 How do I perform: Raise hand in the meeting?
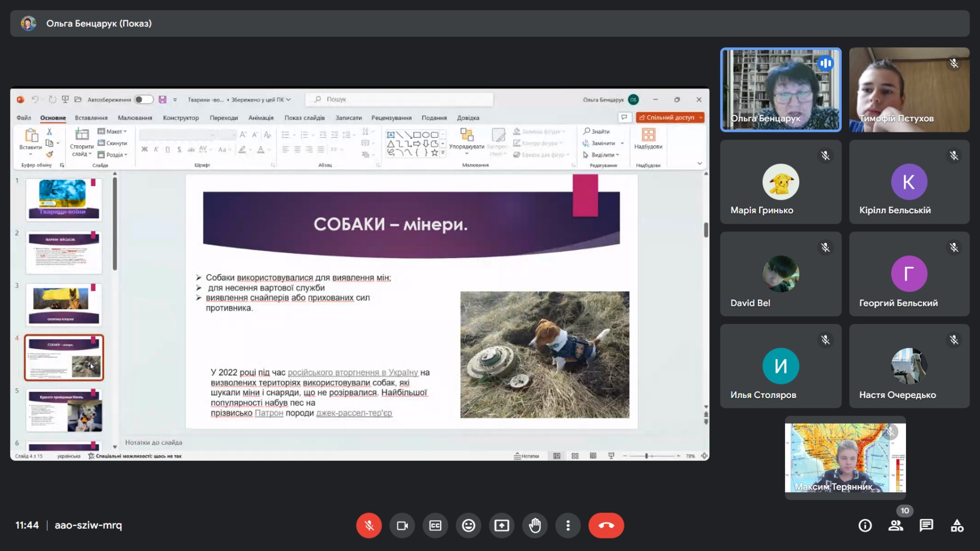click(x=535, y=525)
